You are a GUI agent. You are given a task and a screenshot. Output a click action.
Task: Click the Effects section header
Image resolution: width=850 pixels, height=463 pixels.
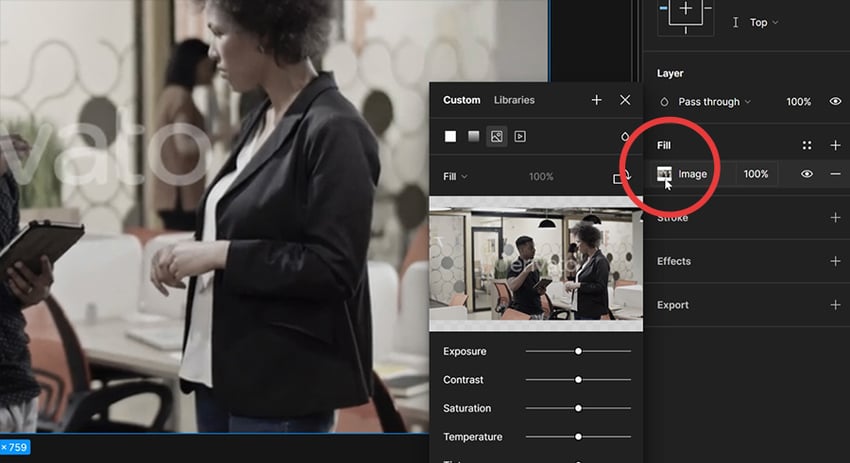[x=674, y=261]
